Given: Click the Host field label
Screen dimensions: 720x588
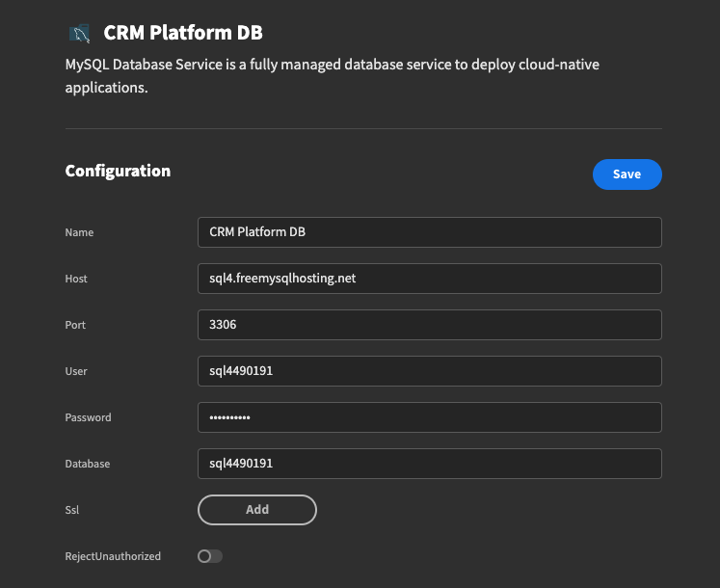Looking at the screenshot, I should pyautogui.click(x=76, y=279).
